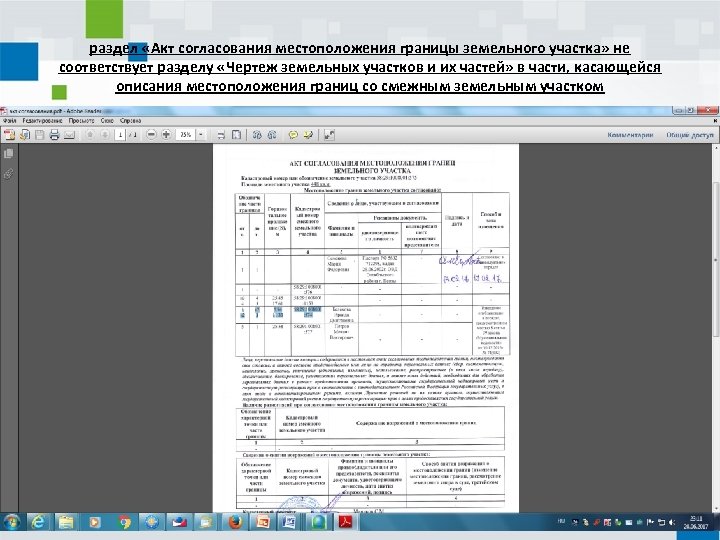Select the highlight text tool icon

point(308,135)
